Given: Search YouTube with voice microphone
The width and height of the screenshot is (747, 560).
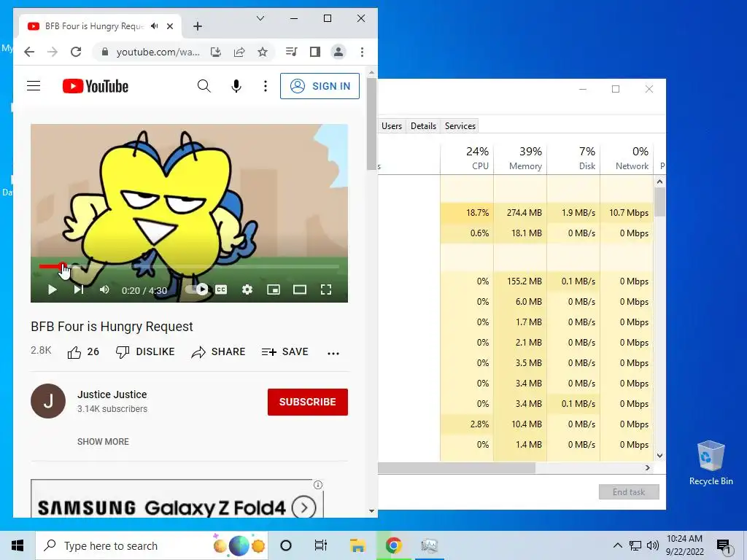Looking at the screenshot, I should 236,86.
